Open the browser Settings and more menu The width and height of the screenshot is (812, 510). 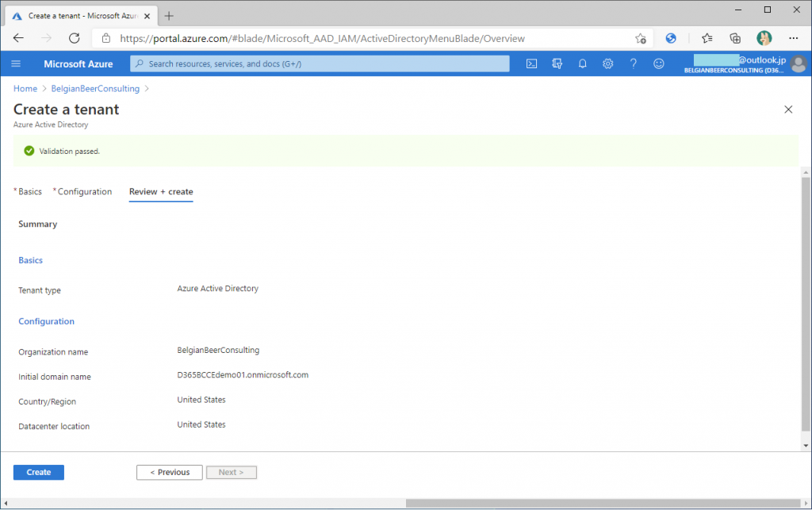(x=793, y=38)
